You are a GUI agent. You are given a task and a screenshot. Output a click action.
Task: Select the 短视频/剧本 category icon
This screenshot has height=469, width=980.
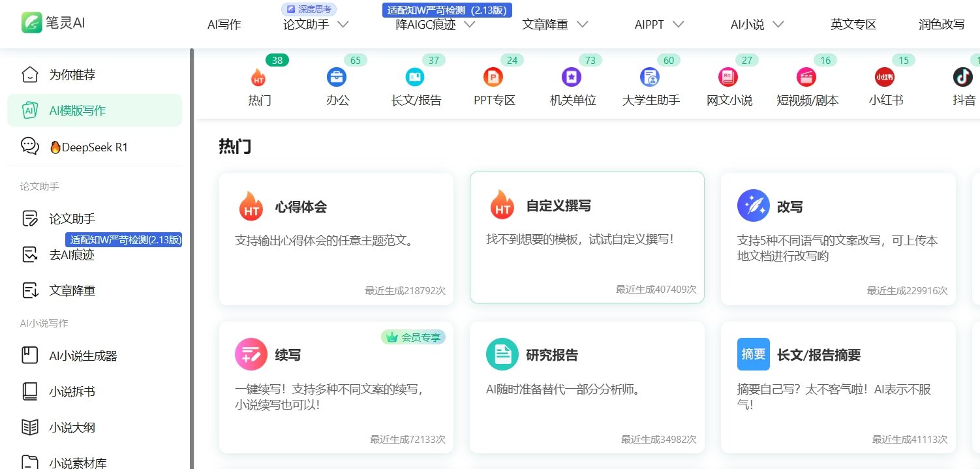[806, 77]
